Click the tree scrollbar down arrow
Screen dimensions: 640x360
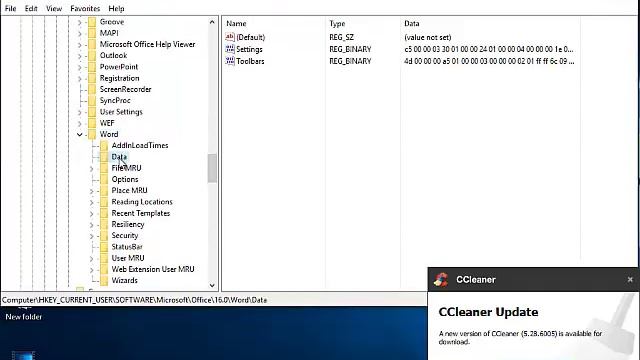point(212,285)
